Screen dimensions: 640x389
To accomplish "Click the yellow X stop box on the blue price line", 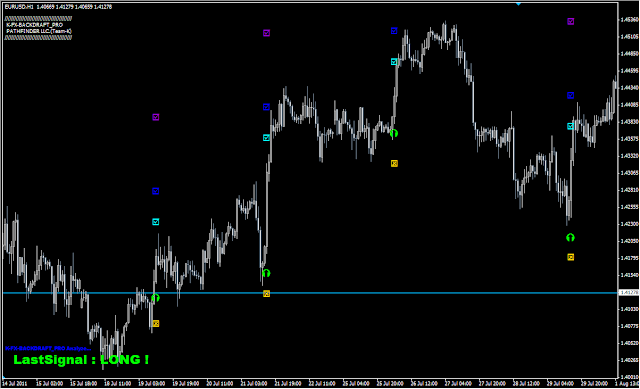I will click(x=266, y=293).
